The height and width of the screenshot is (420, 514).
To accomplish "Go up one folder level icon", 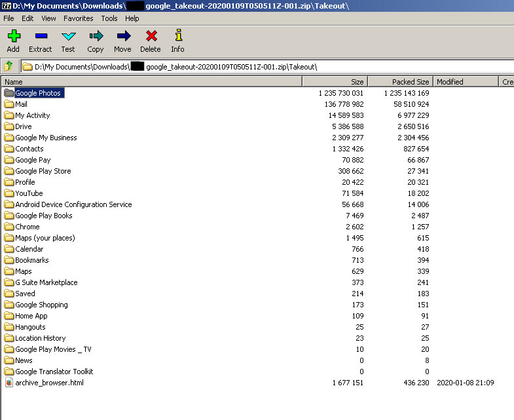I will click(9, 66).
